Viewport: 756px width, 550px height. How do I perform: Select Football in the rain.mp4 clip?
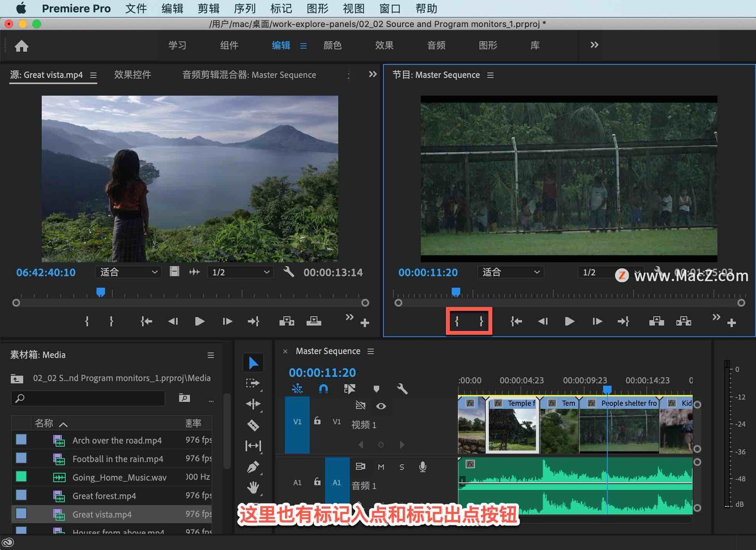[117, 459]
